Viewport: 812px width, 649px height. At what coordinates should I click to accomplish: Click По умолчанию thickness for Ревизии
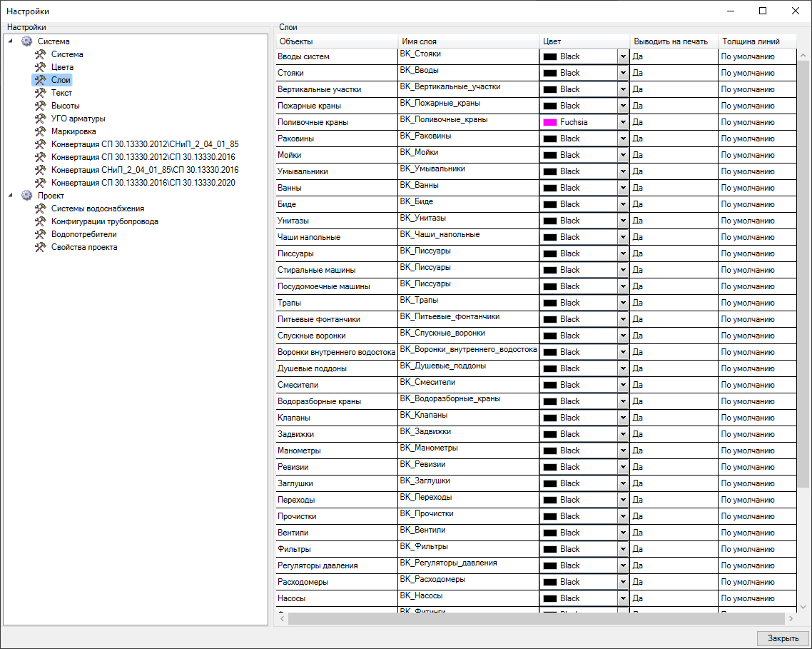pos(758,467)
